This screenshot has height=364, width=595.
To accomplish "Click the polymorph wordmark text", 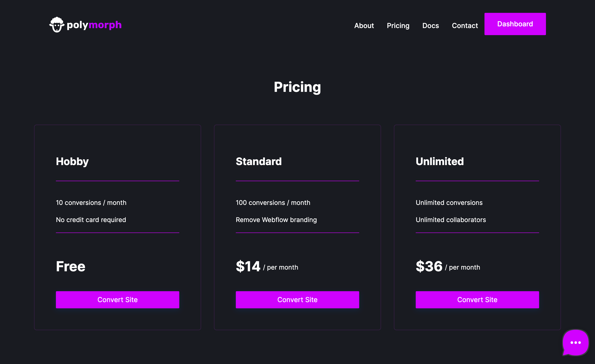I will point(94,25).
